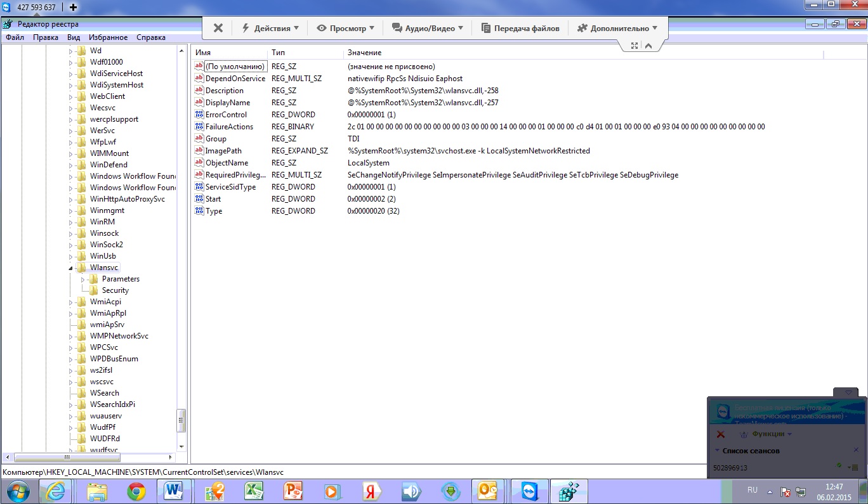868x504 pixels.
Task: Open the Правка menu
Action: click(46, 37)
